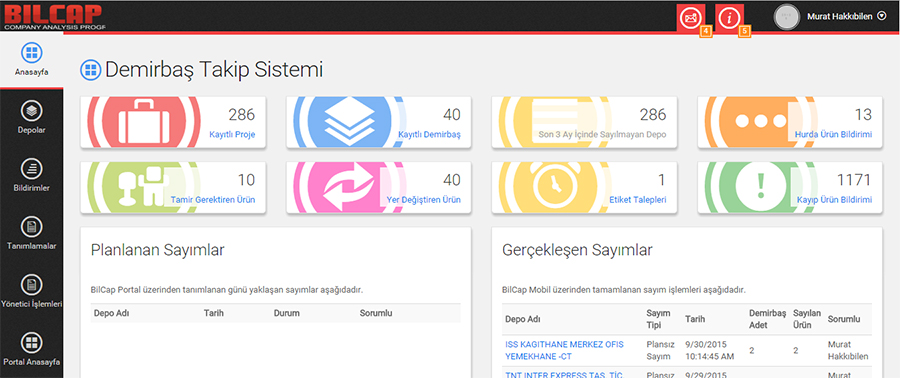Viewport: 900px width, 378px height.
Task: Click the yellow alarm clock icon on Etiket card
Action: tap(555, 187)
